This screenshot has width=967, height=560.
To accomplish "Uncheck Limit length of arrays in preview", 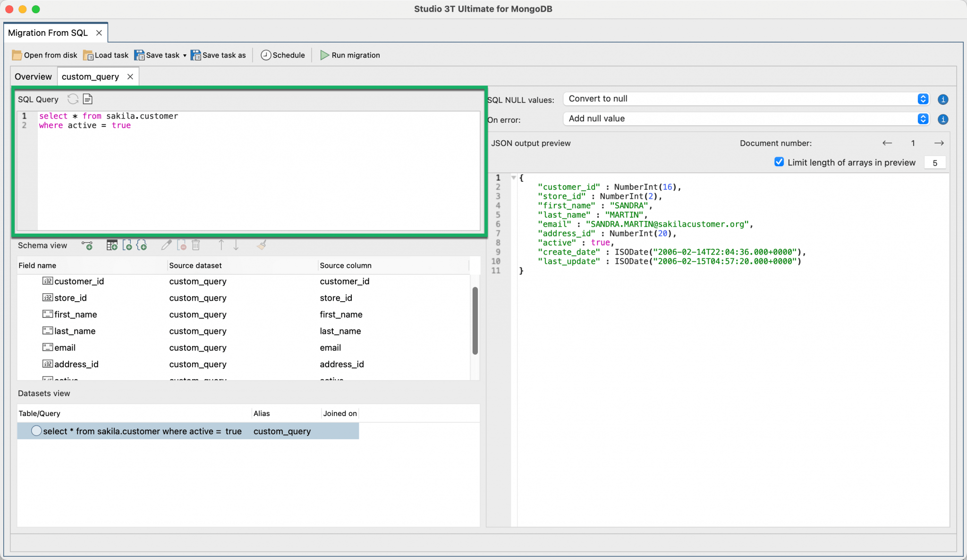I will [779, 162].
